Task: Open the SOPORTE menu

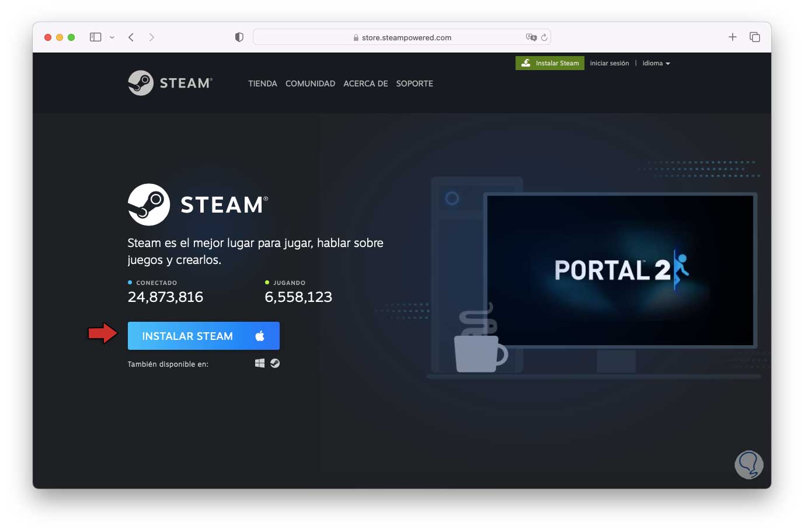Action: pos(415,84)
